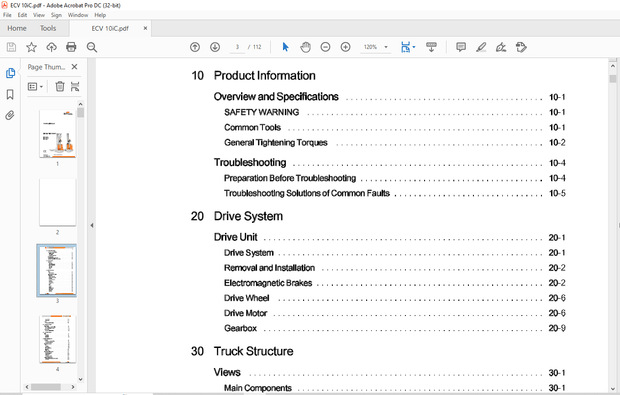Open Overview and Specifications contents link
The width and height of the screenshot is (620, 395).
(x=276, y=97)
